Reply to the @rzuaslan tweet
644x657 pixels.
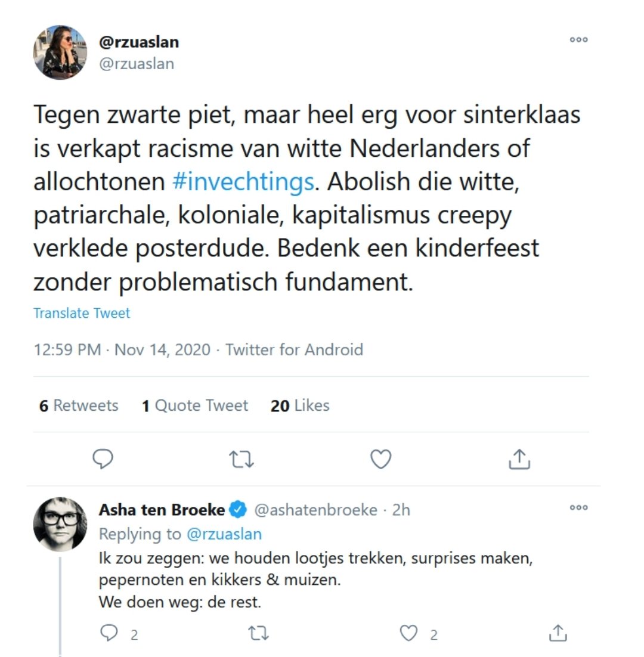(x=103, y=459)
